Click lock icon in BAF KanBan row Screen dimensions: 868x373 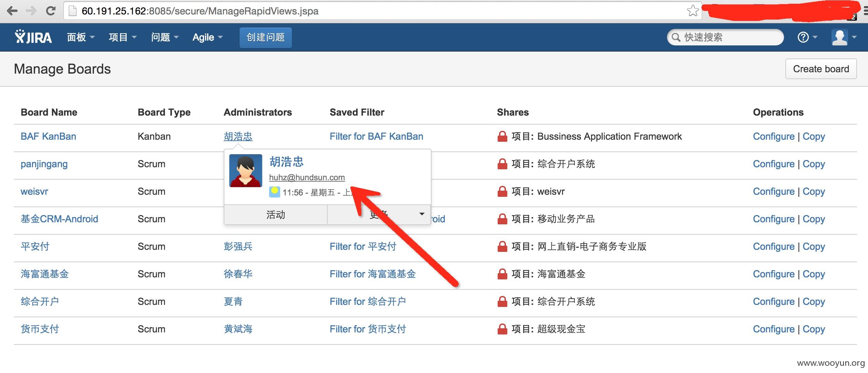point(502,137)
